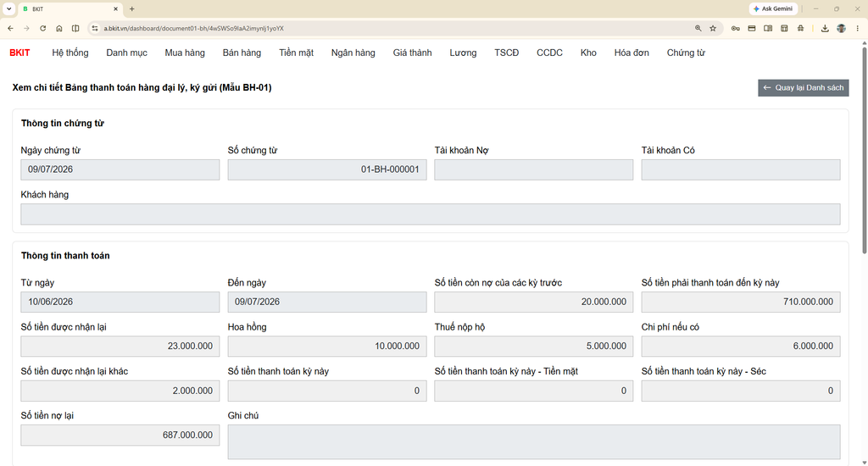The image size is (868, 466).
Task: Click Số tiền phải thanh toán đến kỳ này field
Action: [x=741, y=302]
